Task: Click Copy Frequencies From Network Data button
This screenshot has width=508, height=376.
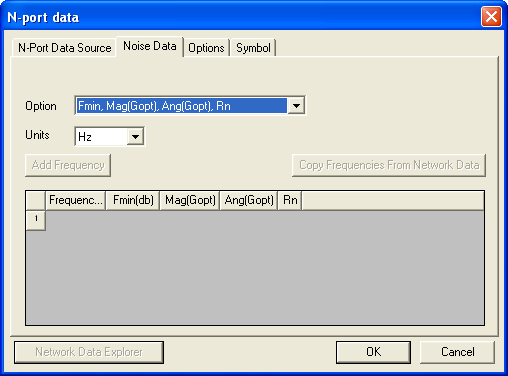Action: point(389,165)
